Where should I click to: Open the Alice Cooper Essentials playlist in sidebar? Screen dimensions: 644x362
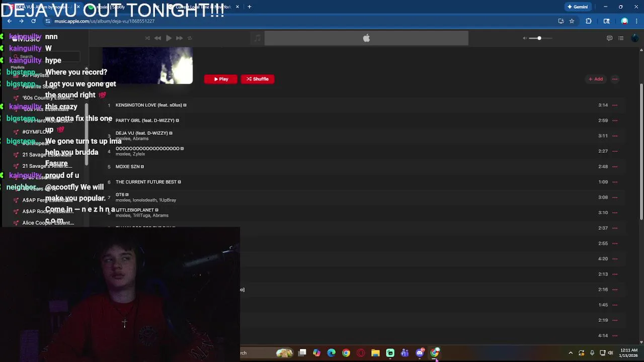(x=47, y=223)
